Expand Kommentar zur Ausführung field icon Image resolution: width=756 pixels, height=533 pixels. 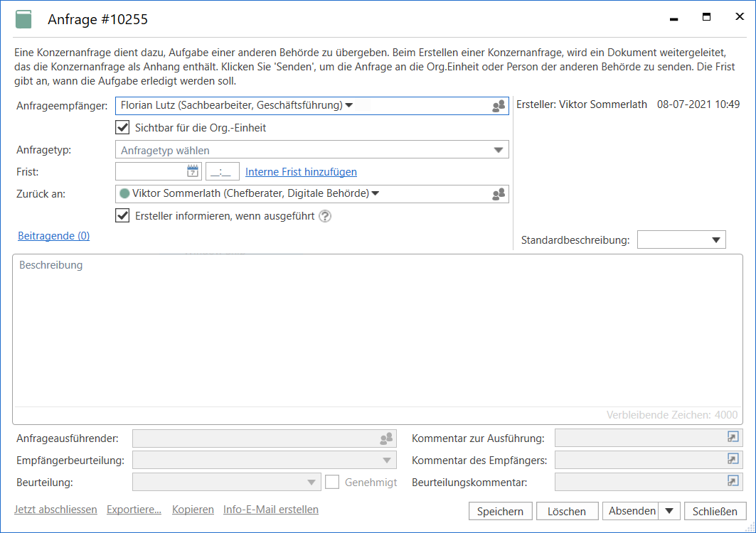[x=733, y=438]
